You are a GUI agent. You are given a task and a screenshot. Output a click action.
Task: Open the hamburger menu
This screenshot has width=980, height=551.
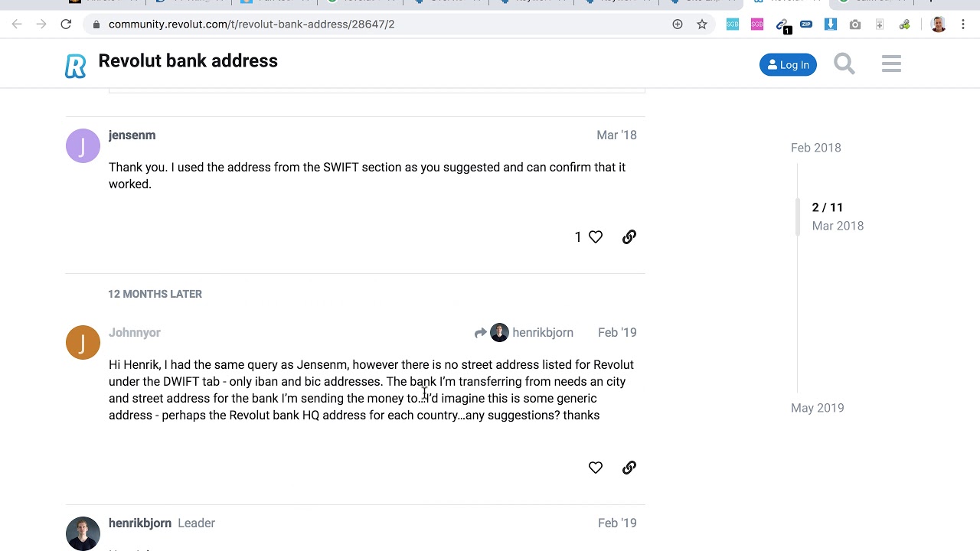(891, 64)
